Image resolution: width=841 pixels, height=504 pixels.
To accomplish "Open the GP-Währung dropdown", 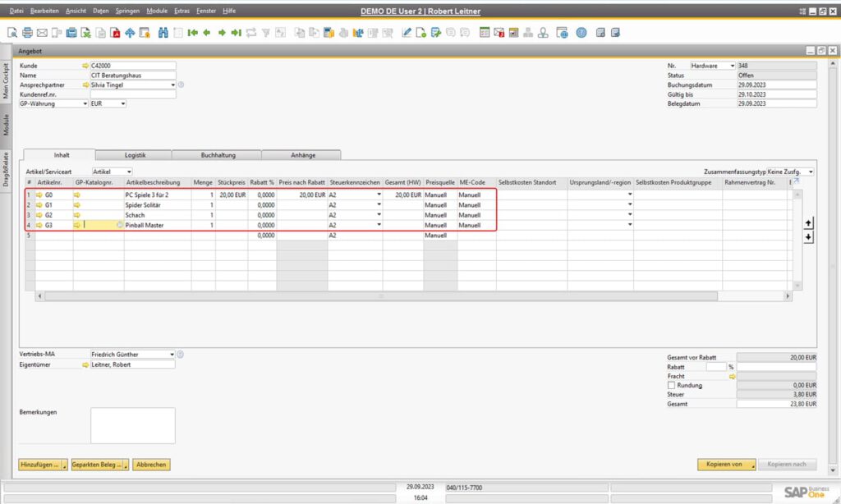I will (x=85, y=104).
